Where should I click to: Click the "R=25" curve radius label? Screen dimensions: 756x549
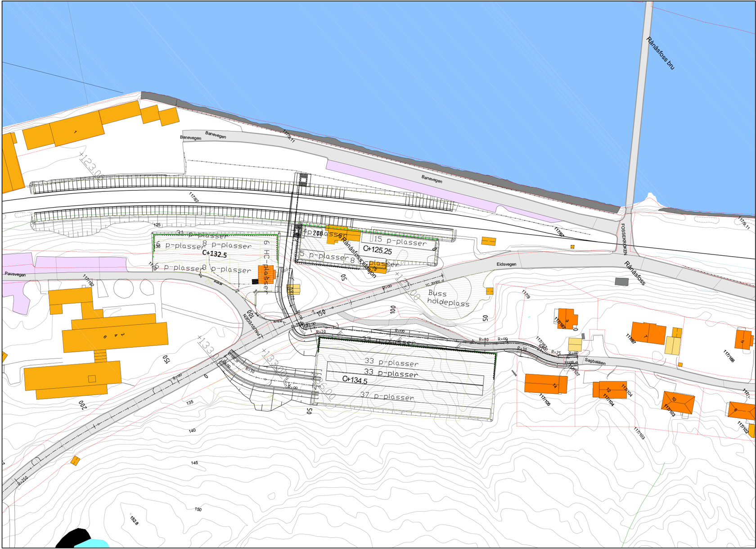[x=556, y=352]
